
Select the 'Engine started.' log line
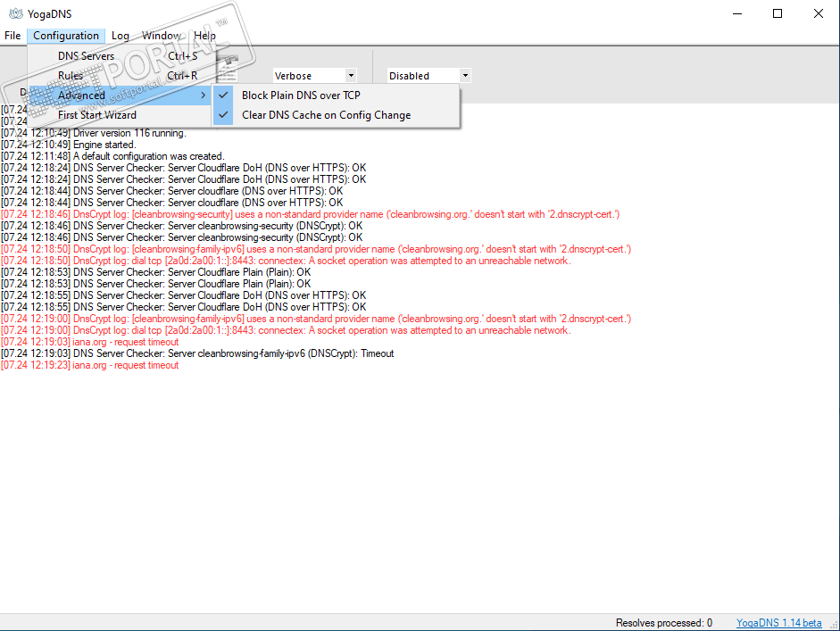coord(68,145)
